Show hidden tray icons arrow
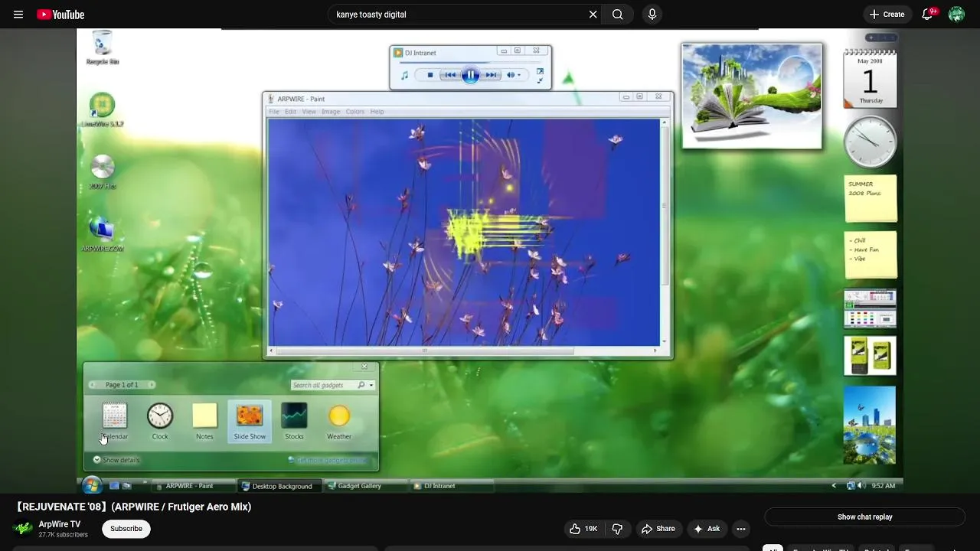Image resolution: width=980 pixels, height=551 pixels. [834, 486]
